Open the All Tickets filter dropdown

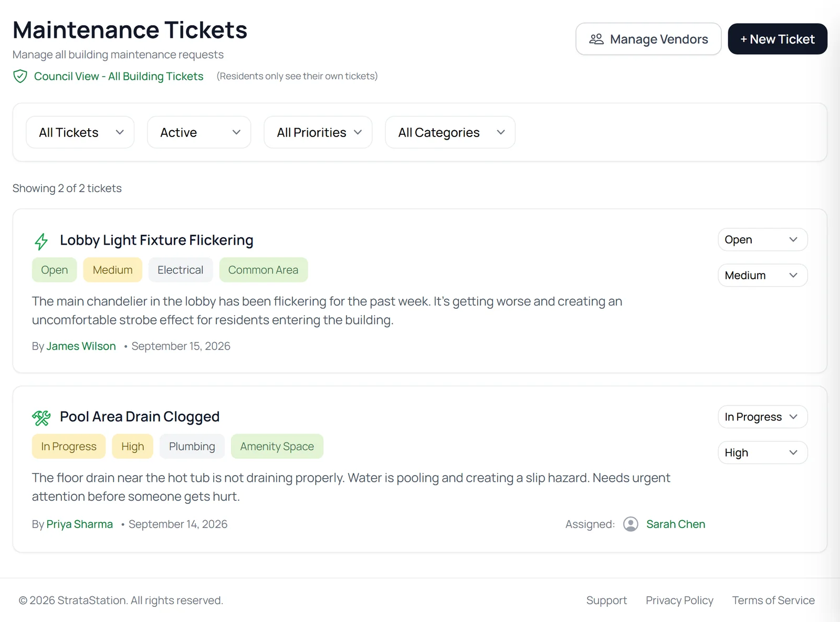coord(80,132)
